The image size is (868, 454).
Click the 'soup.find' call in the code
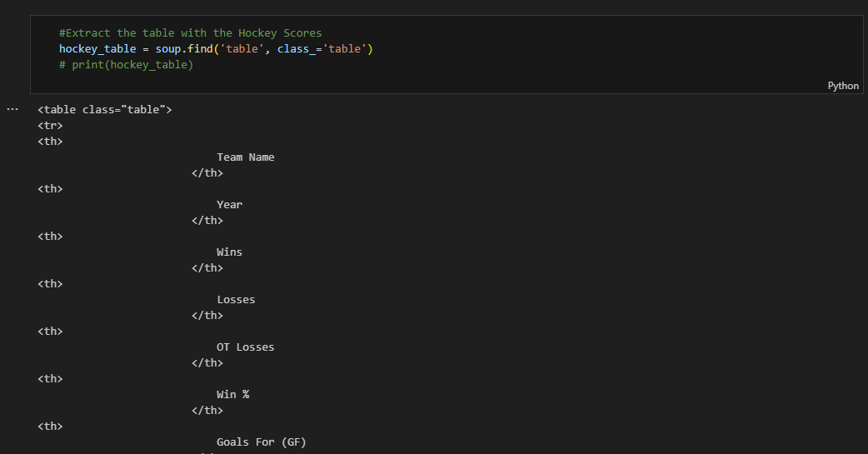click(x=184, y=49)
